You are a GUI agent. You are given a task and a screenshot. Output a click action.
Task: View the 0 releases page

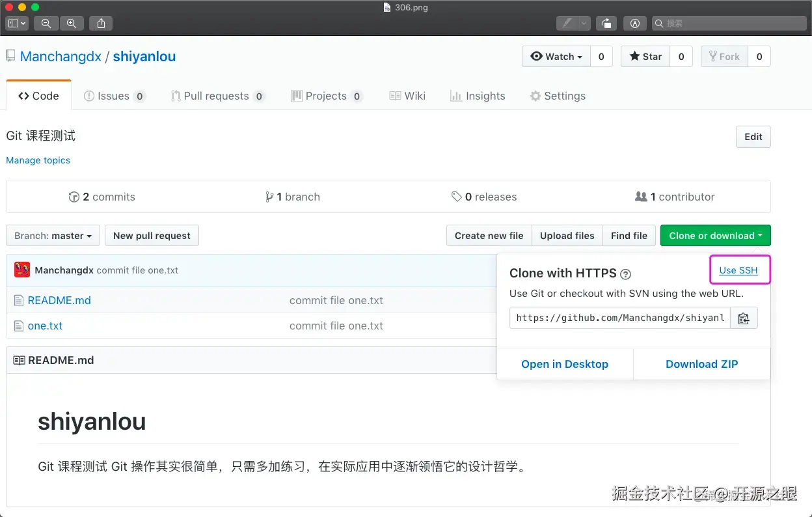[x=484, y=197]
